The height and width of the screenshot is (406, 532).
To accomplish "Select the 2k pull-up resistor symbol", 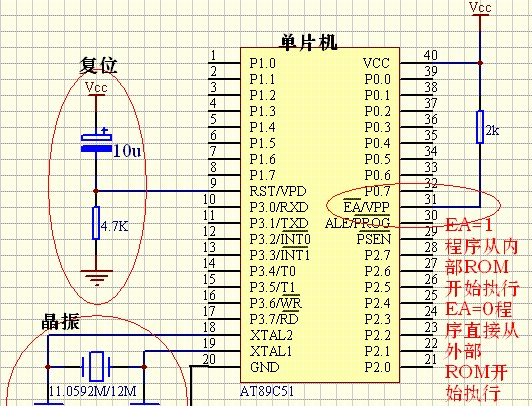I will click(480, 127).
